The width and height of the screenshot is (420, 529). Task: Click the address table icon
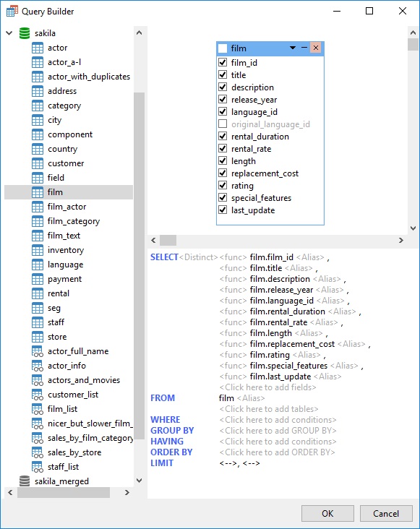[x=38, y=91]
